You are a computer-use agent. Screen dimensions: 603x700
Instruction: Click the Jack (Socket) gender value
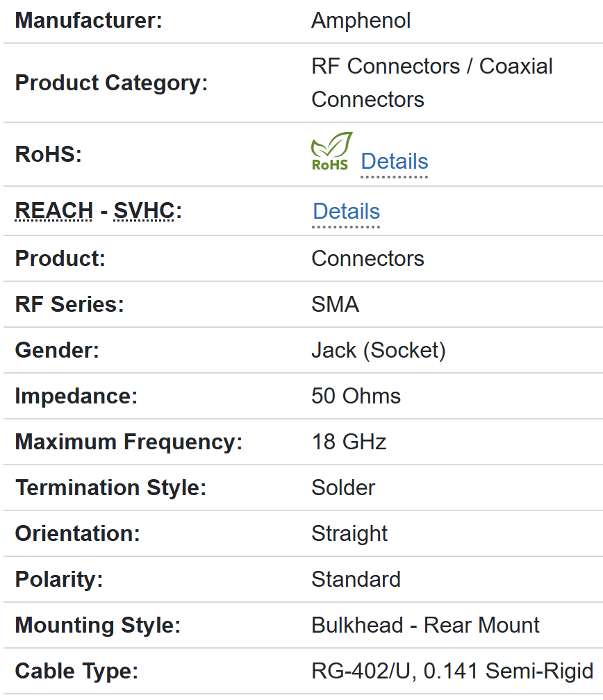(378, 350)
